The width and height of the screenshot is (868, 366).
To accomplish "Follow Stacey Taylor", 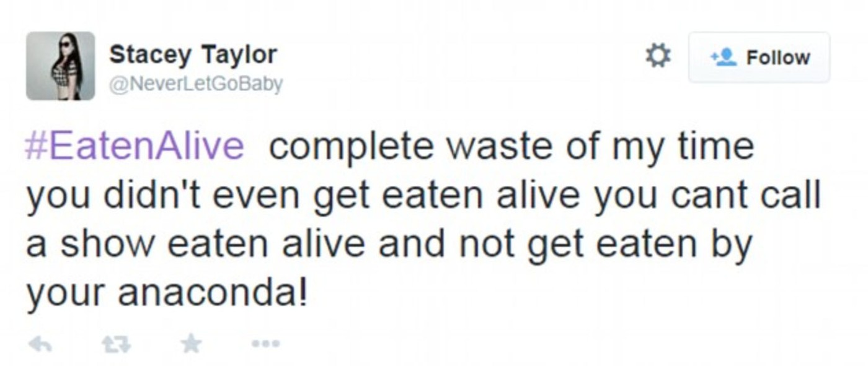I will 759,58.
